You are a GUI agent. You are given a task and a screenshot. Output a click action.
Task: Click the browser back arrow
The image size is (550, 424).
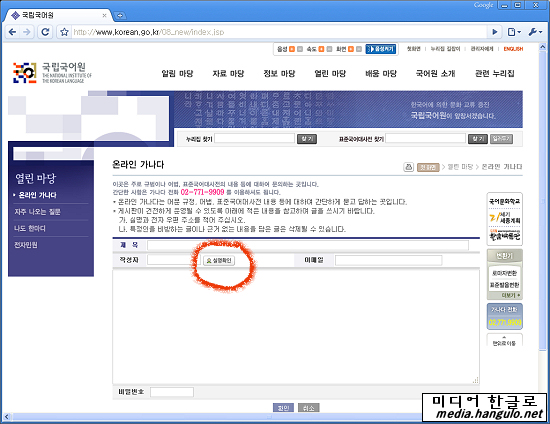pos(12,32)
